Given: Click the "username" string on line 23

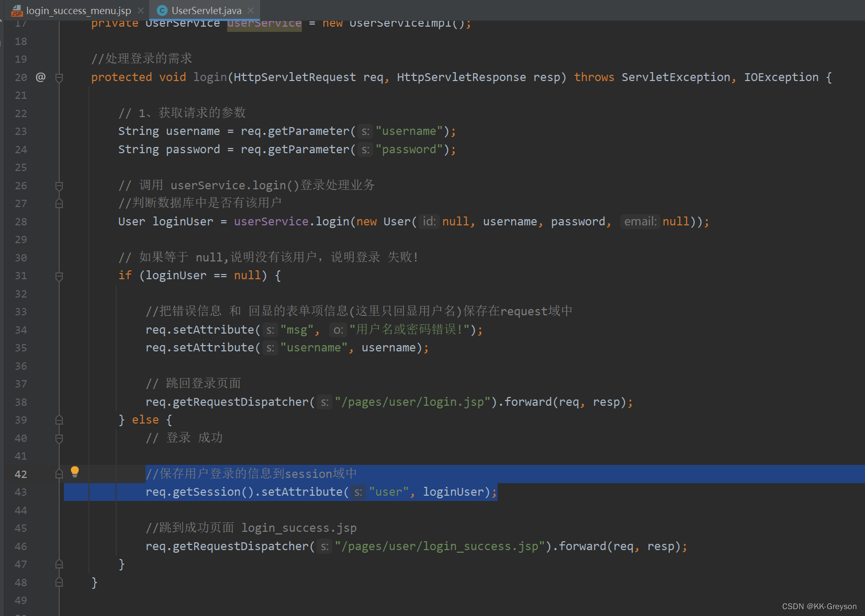Looking at the screenshot, I should [409, 131].
